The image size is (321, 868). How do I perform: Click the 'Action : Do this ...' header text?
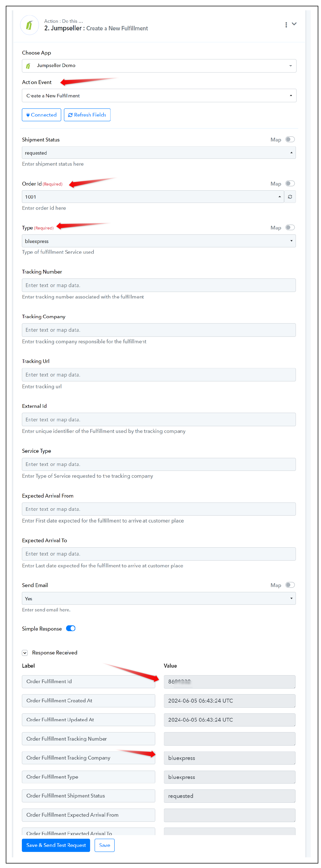click(64, 21)
